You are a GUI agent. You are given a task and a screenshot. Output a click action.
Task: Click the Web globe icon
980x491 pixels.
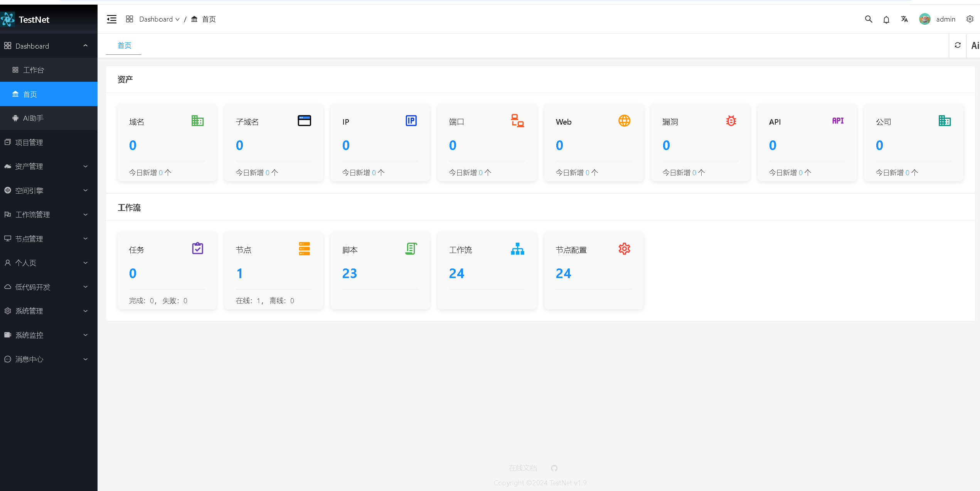(x=624, y=121)
